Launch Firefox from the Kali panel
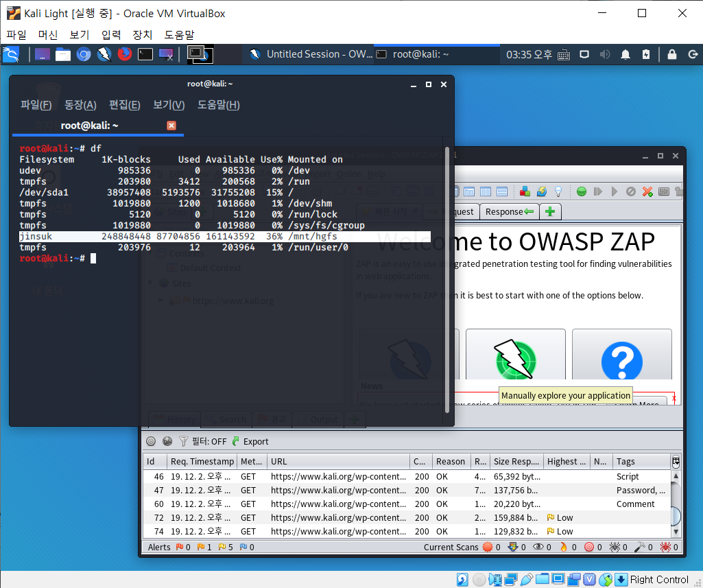The image size is (703, 588). click(x=125, y=54)
